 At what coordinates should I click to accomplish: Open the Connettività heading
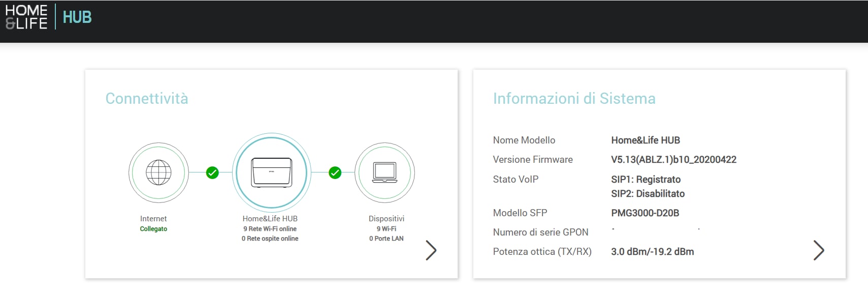pyautogui.click(x=147, y=98)
